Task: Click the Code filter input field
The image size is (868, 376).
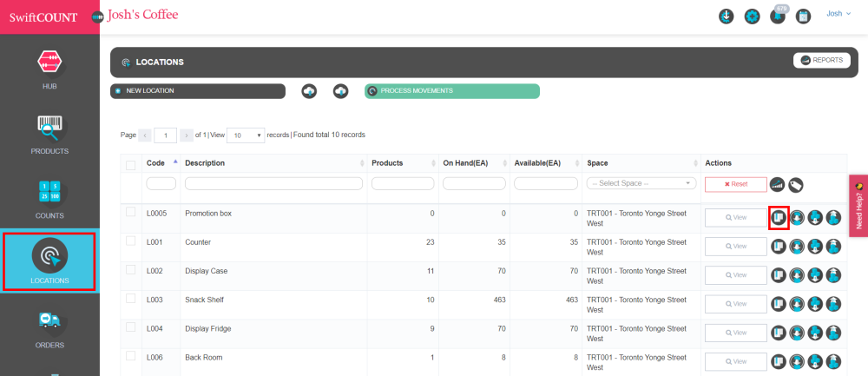Action: (161, 183)
